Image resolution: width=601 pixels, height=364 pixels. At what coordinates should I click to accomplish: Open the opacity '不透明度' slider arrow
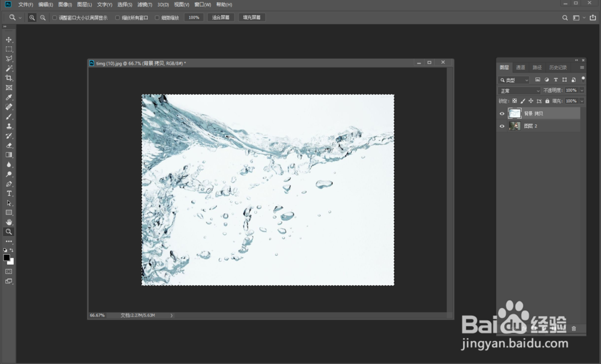tap(582, 91)
